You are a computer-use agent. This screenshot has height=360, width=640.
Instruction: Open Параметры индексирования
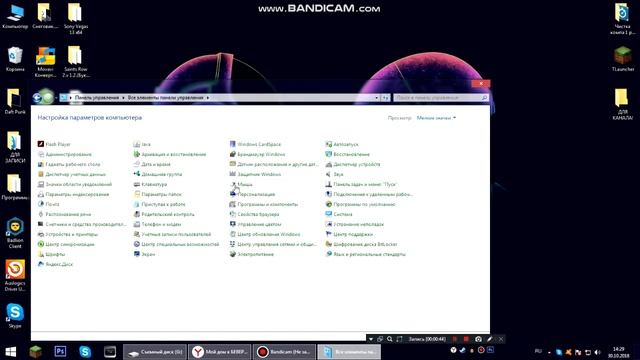point(73,194)
